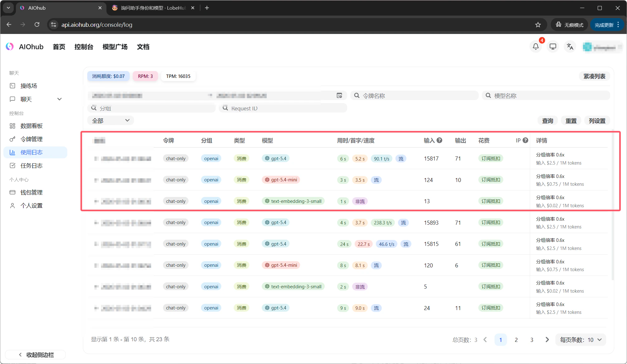Open the language switcher icon
Screen dimensions: 627x364
(570, 46)
